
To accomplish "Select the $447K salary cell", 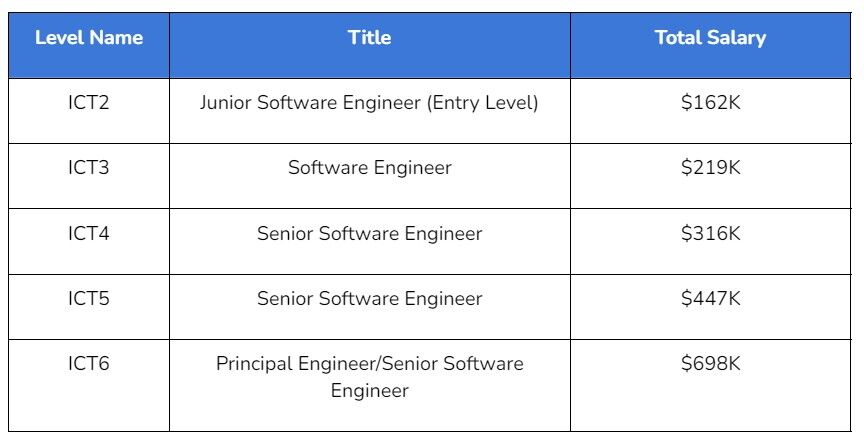I will pos(710,299).
